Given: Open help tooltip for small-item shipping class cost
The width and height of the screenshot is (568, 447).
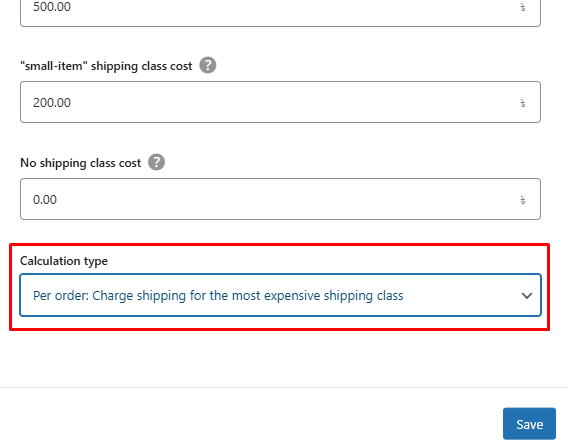Looking at the screenshot, I should (x=208, y=66).
